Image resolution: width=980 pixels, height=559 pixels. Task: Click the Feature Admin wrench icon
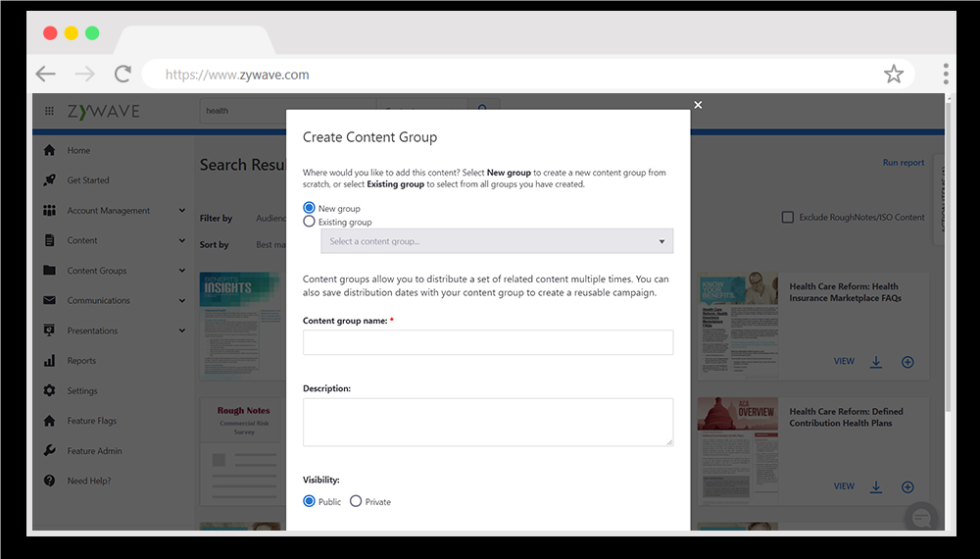(x=49, y=450)
